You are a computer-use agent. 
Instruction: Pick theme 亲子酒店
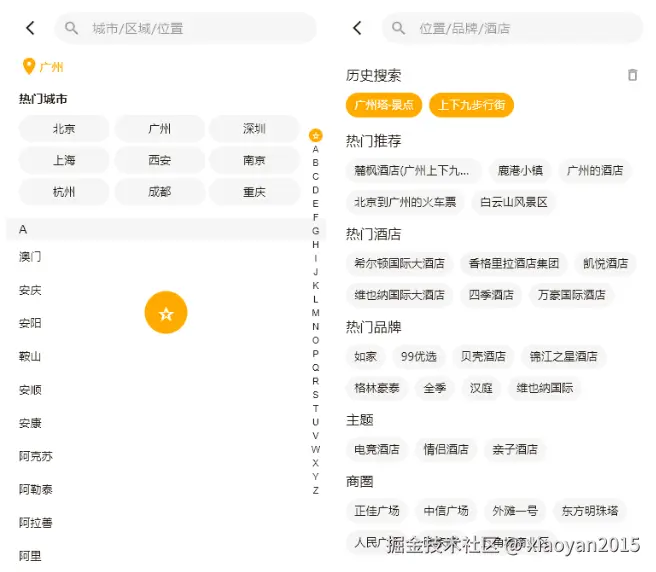[515, 449]
